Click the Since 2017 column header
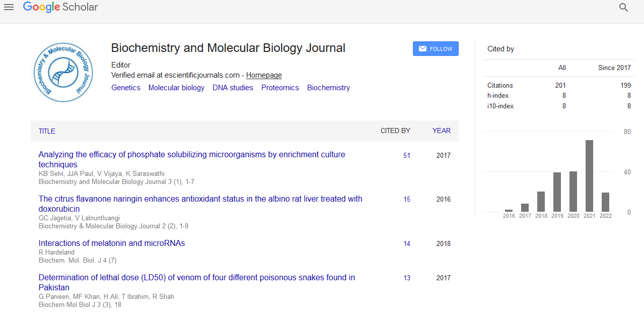 coord(614,68)
